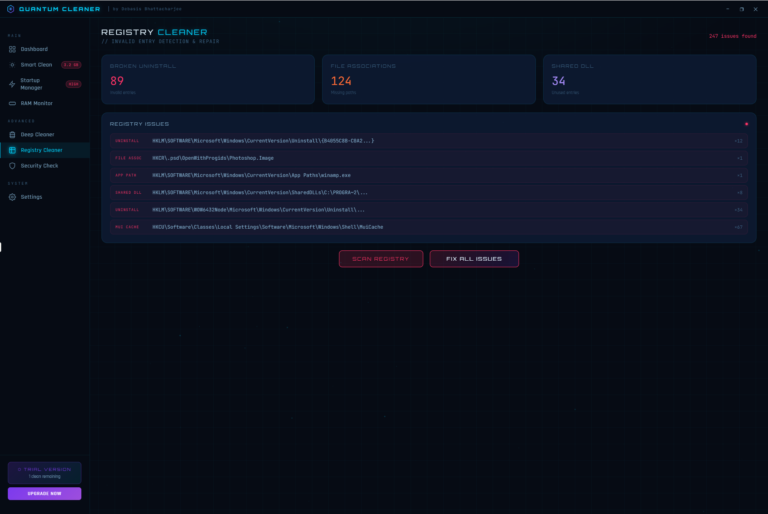This screenshot has width=768, height=514.
Task: Click the RAM Monitor memory icon
Action: 12,103
